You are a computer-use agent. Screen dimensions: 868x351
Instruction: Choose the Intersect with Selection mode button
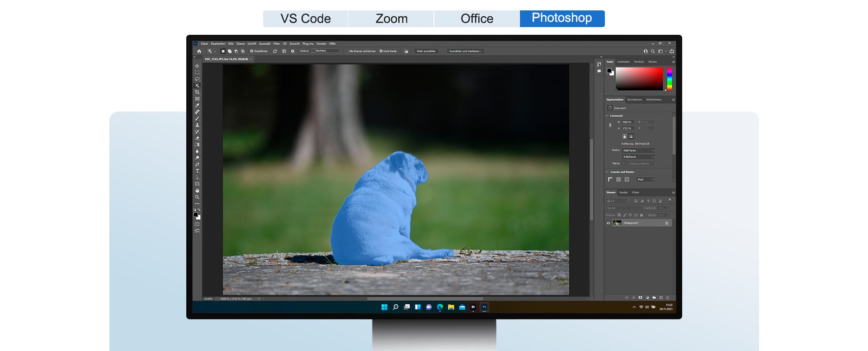pos(243,51)
